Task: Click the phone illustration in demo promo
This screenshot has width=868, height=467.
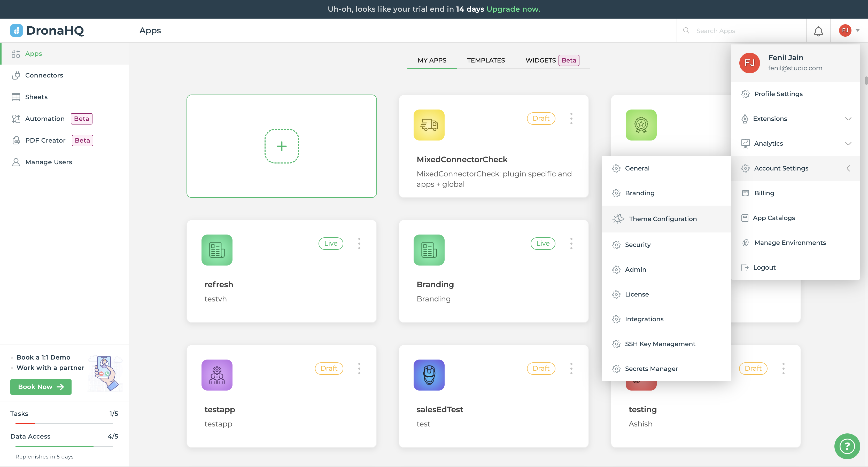Action: click(x=105, y=373)
